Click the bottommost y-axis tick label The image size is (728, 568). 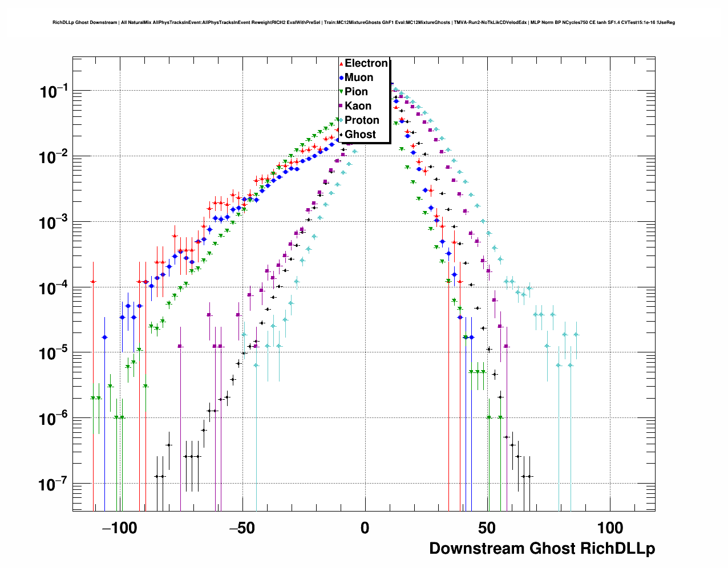(x=54, y=485)
